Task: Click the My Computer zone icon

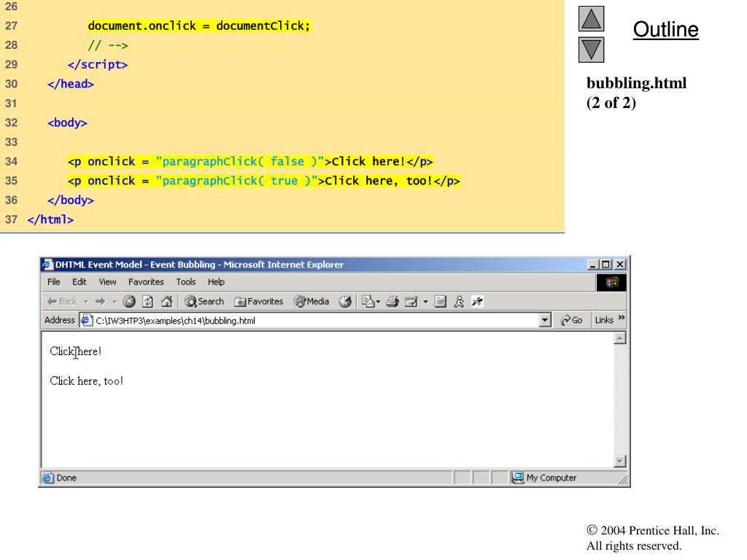Action: (518, 478)
